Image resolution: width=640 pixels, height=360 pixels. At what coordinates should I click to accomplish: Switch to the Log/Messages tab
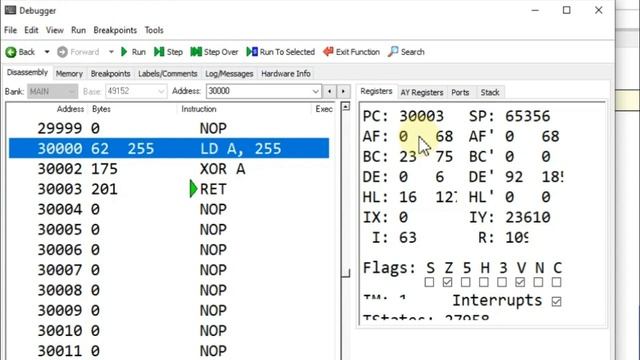(x=229, y=73)
